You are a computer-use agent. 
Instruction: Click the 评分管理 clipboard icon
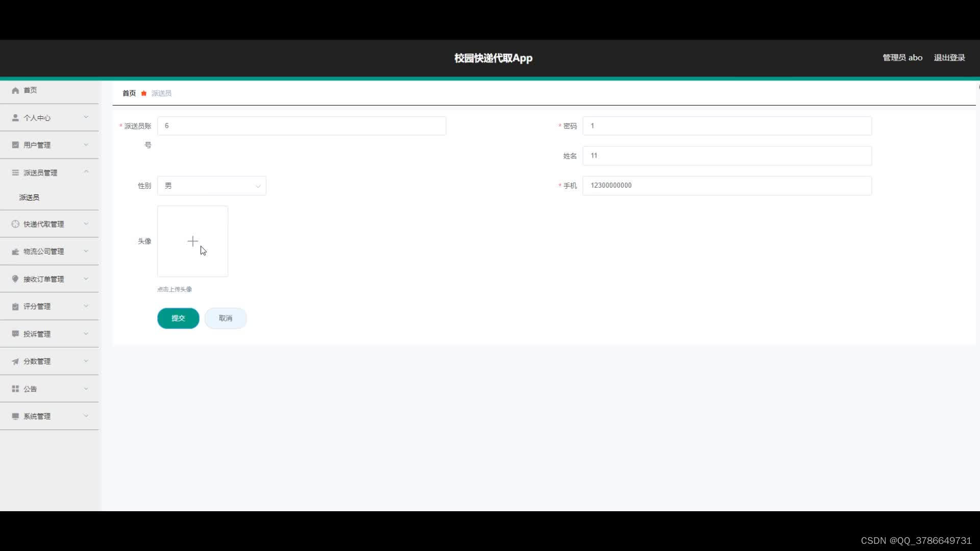point(15,306)
